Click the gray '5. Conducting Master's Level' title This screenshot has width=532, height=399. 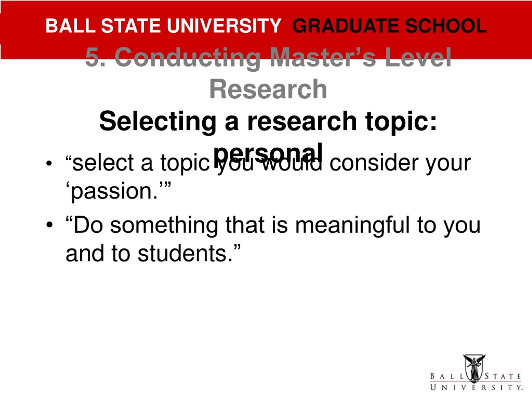pos(268,58)
